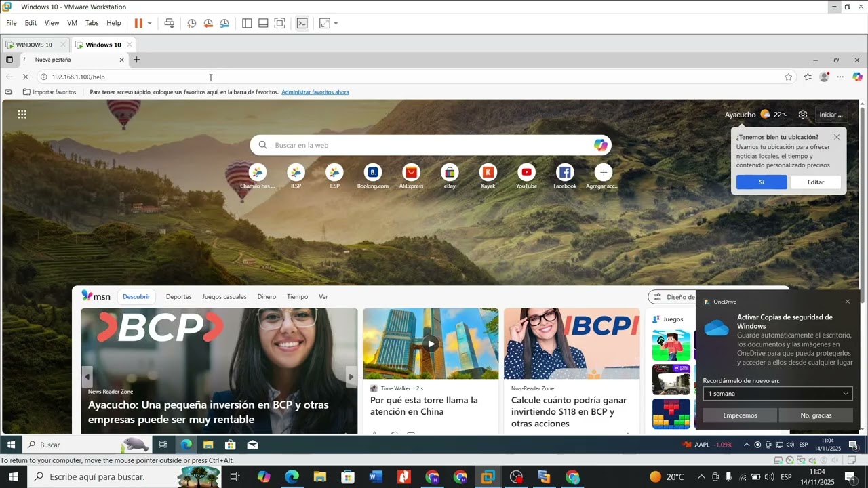This screenshot has width=868, height=488.
Task: Select the Juegos casuales tab
Action: [224, 297]
